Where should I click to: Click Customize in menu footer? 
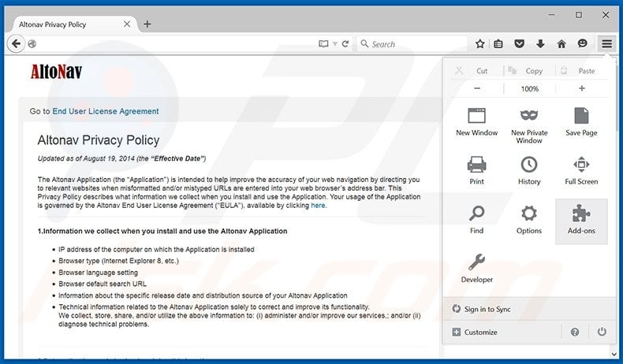pyautogui.click(x=475, y=332)
